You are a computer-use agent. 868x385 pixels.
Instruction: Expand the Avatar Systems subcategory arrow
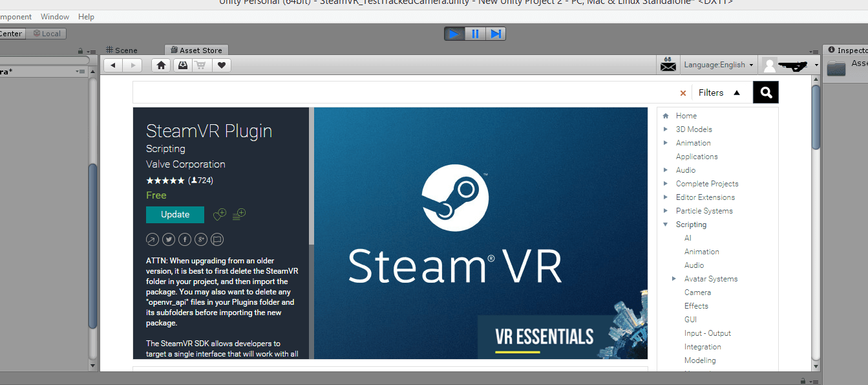(675, 278)
